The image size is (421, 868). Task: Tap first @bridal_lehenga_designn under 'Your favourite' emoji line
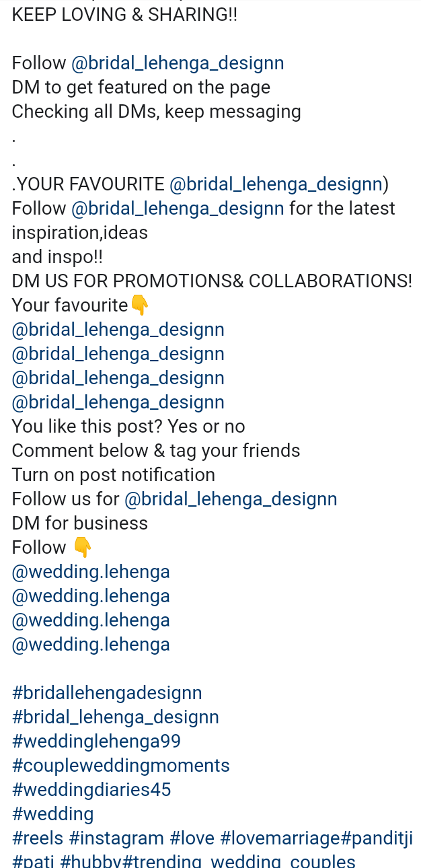coord(118,330)
